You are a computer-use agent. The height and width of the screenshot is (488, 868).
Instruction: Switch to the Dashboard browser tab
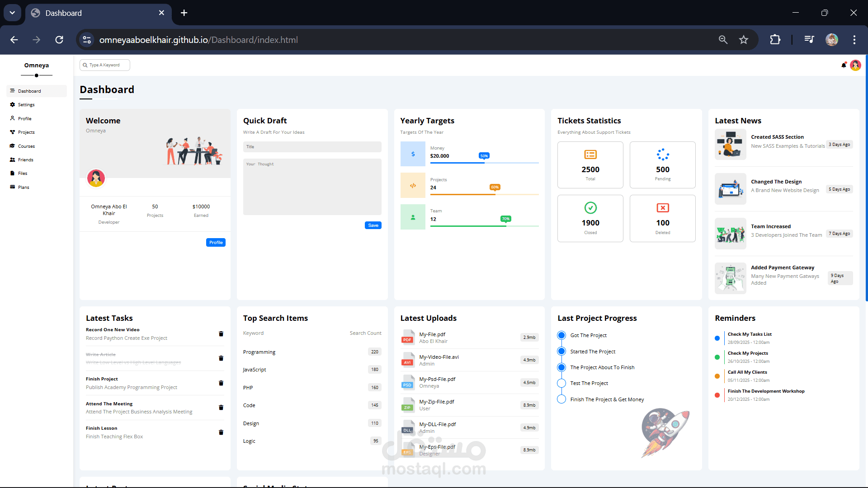(x=63, y=13)
